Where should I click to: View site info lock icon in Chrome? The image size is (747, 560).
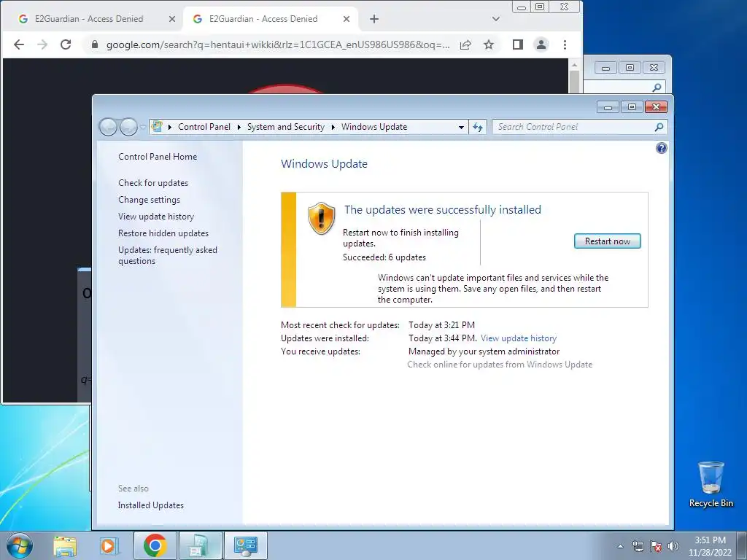click(94, 44)
